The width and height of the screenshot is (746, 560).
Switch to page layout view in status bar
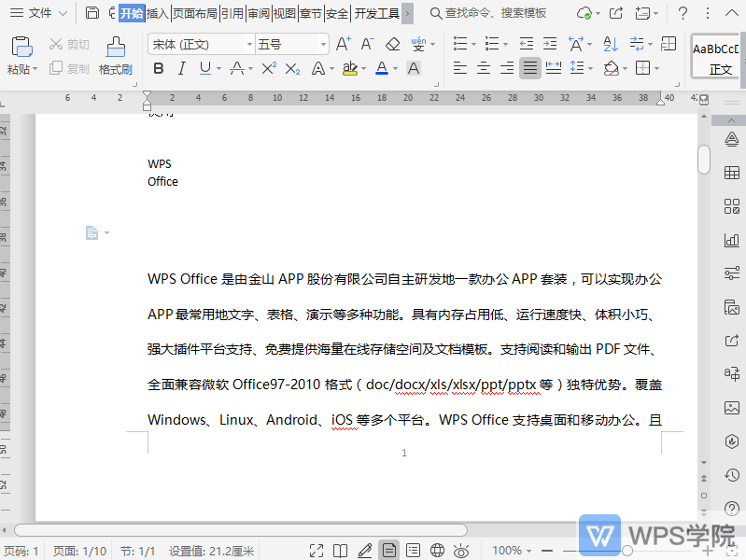pyautogui.click(x=387, y=551)
